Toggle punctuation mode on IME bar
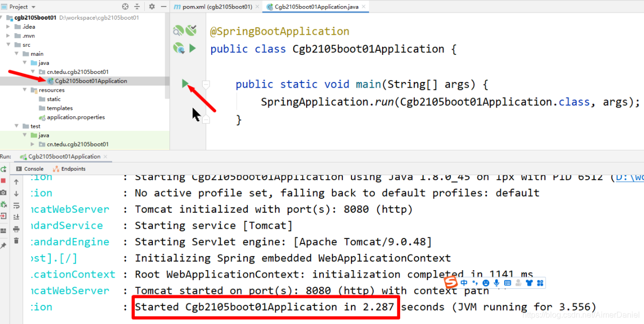This screenshot has width=644, height=324. pos(475,283)
